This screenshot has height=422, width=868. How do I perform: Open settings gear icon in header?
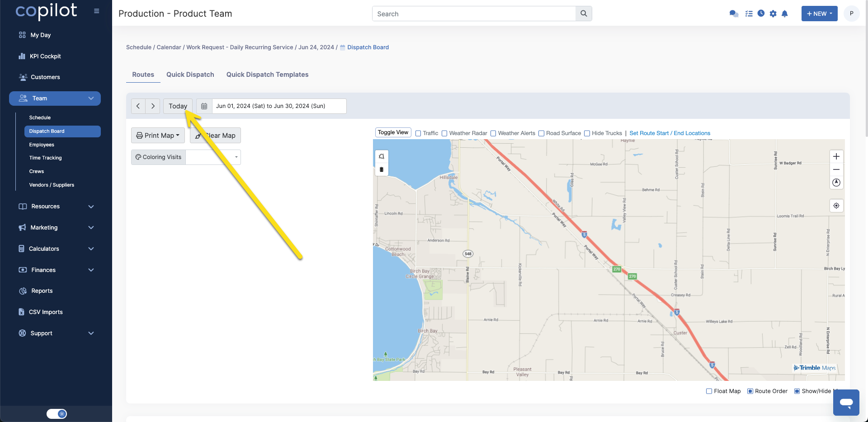coord(773,14)
